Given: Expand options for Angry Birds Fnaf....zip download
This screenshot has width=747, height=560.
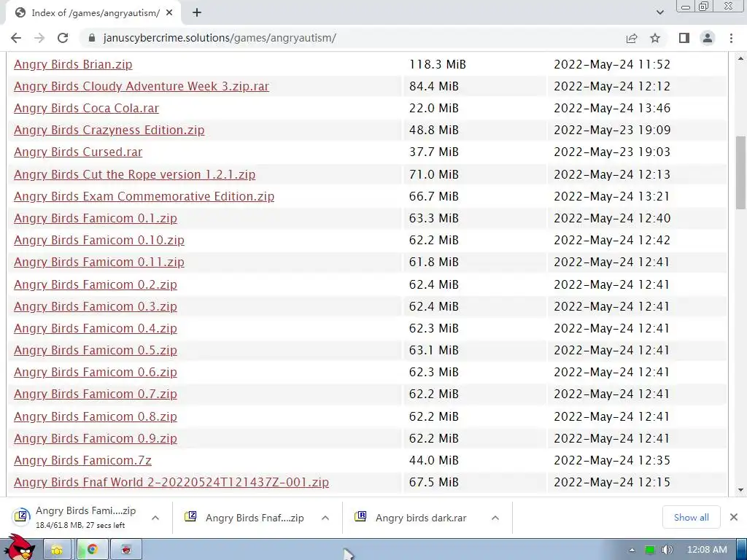Looking at the screenshot, I should coord(325,518).
